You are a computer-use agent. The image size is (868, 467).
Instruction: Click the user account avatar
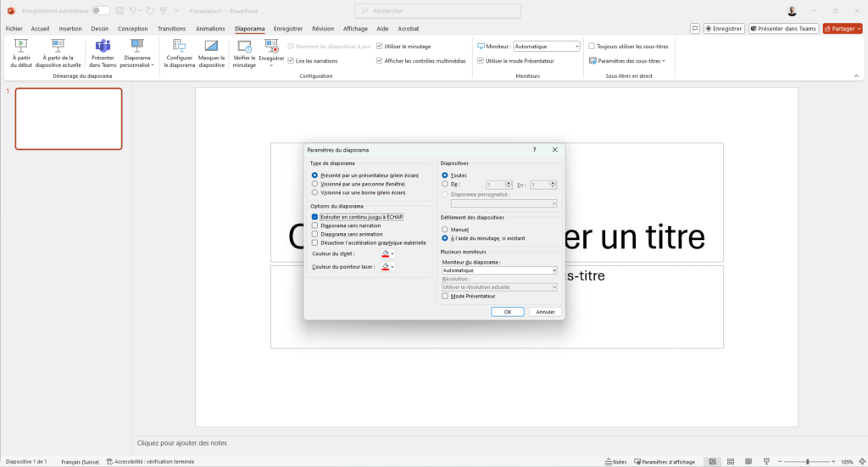[792, 10]
